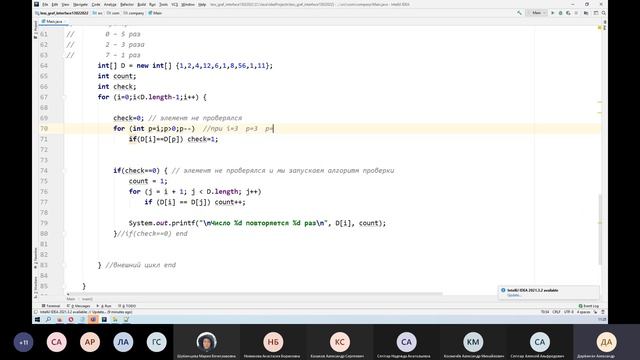Open the Edit menu
Screen dimensions: 640x360
point(55,4)
